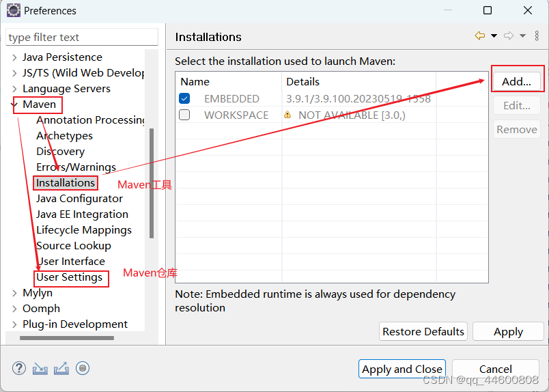Viewport: 549px width, 392px height.
Task: Expand the Language Servers node
Action: (14, 89)
